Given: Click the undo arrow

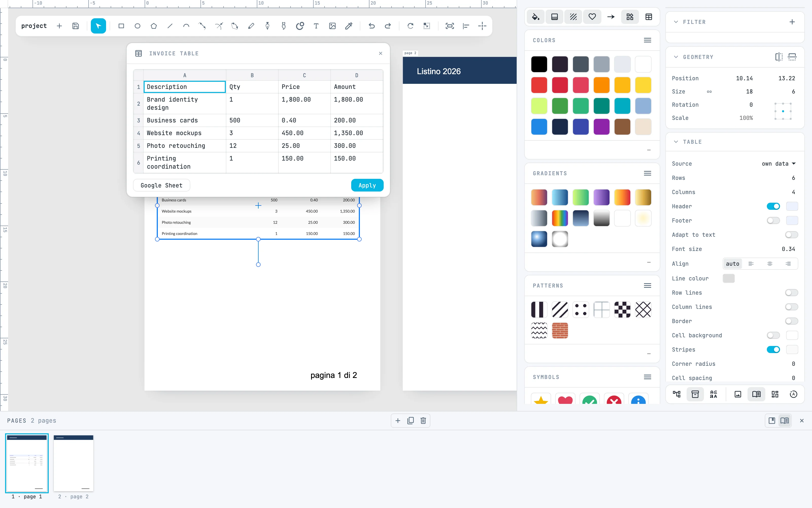Looking at the screenshot, I should coord(371,26).
